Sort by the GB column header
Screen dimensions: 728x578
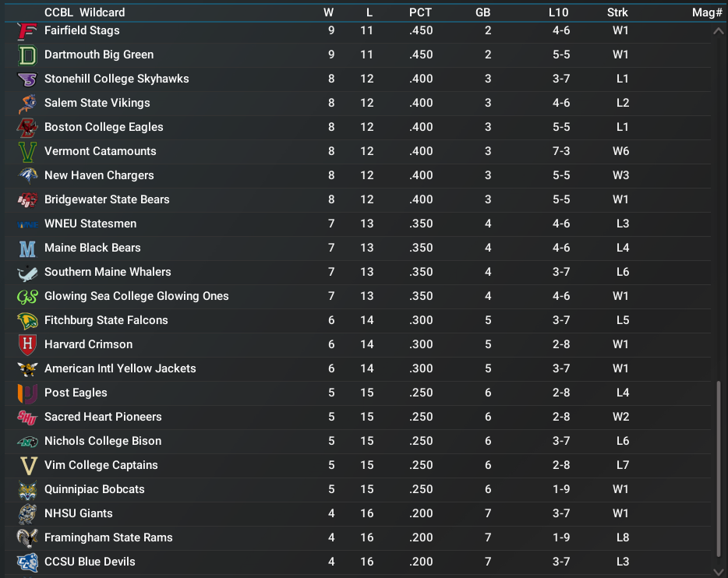point(482,12)
